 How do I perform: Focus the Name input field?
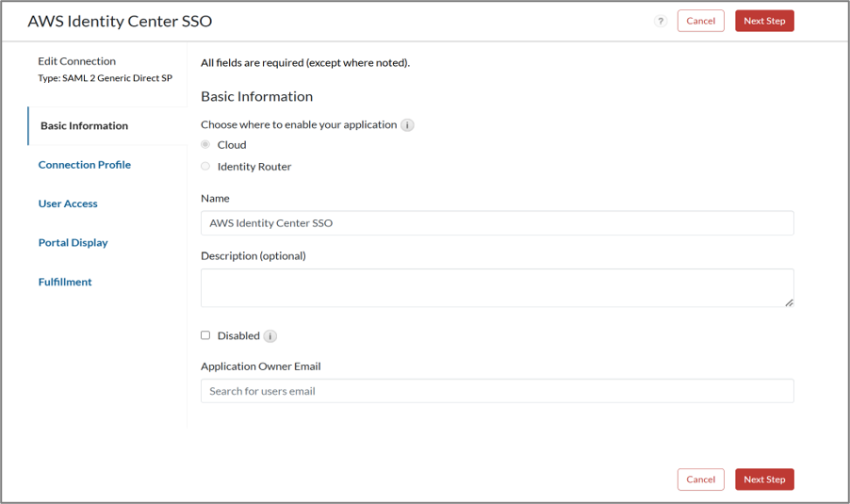pyautogui.click(x=498, y=223)
